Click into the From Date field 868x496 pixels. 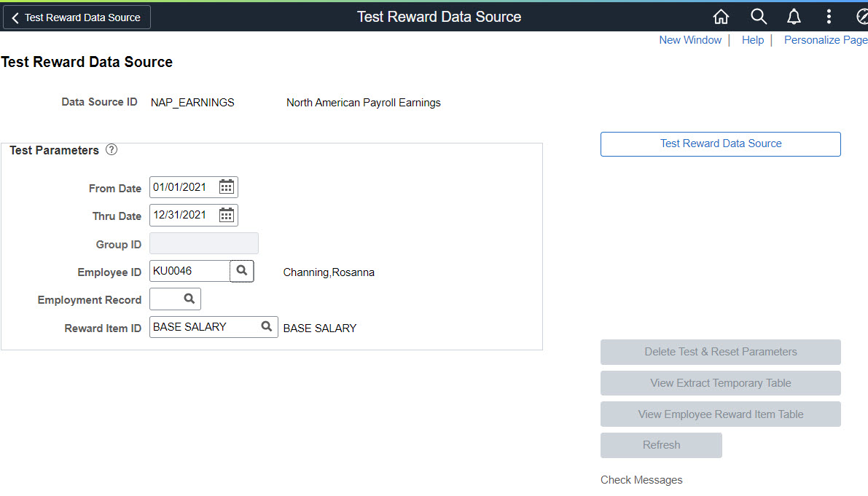[x=184, y=187]
